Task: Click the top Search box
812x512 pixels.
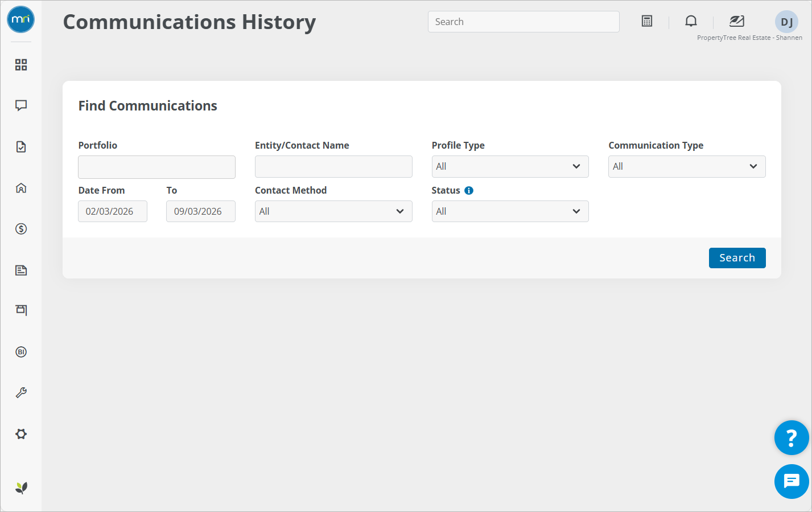Action: (x=524, y=22)
